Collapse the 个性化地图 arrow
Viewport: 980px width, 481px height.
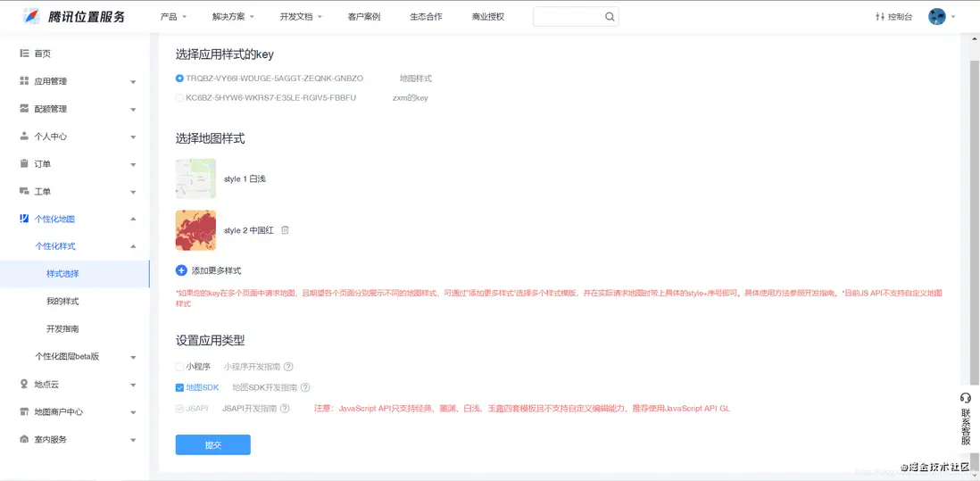click(x=133, y=219)
